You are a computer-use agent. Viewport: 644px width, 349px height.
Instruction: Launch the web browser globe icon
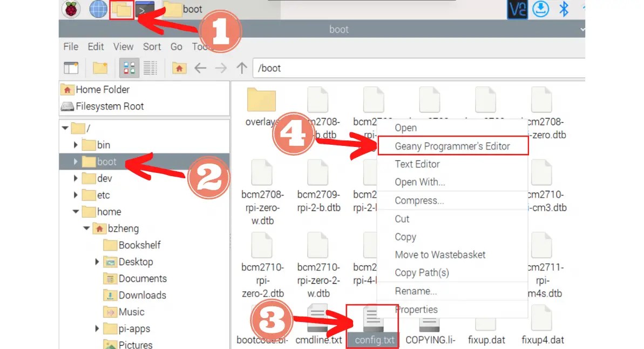98,10
